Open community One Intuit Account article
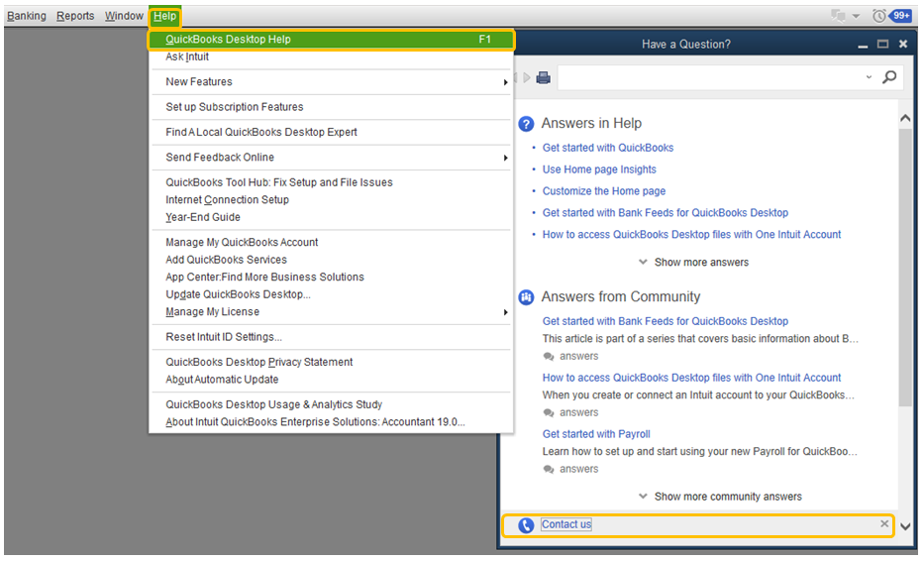 pyautogui.click(x=691, y=378)
